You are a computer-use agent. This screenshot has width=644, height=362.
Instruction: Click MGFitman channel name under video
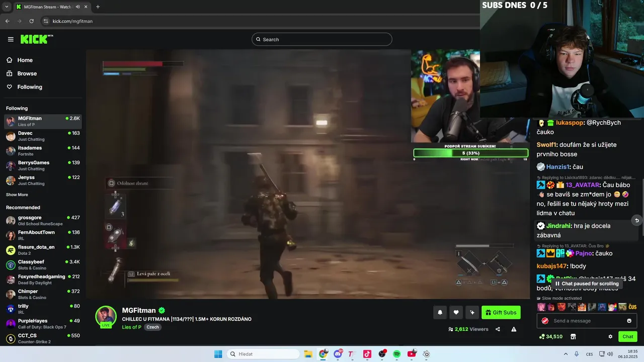tap(139, 310)
